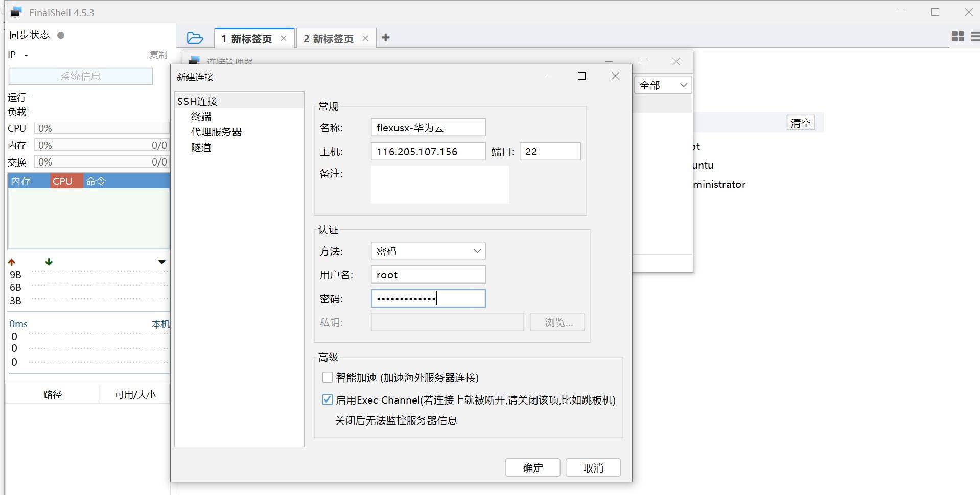Expand network interface dropdown triangle
Image resolution: width=980 pixels, height=495 pixels.
pyautogui.click(x=162, y=262)
